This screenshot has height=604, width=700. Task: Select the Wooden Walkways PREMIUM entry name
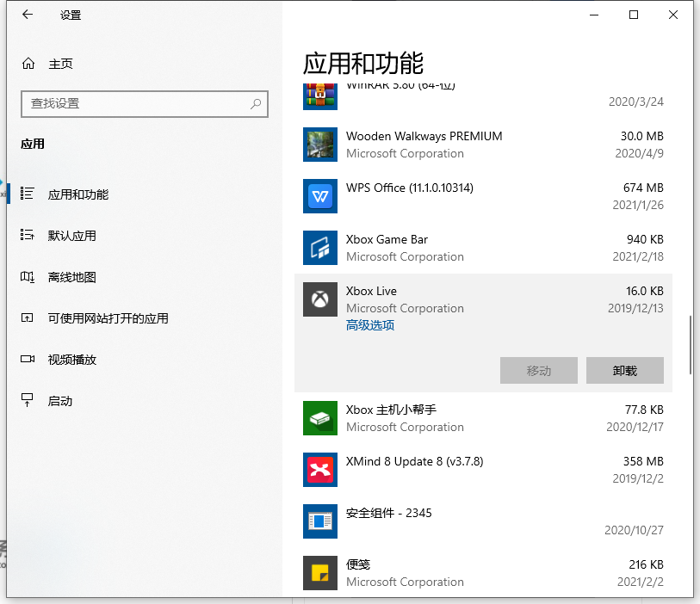coord(424,136)
